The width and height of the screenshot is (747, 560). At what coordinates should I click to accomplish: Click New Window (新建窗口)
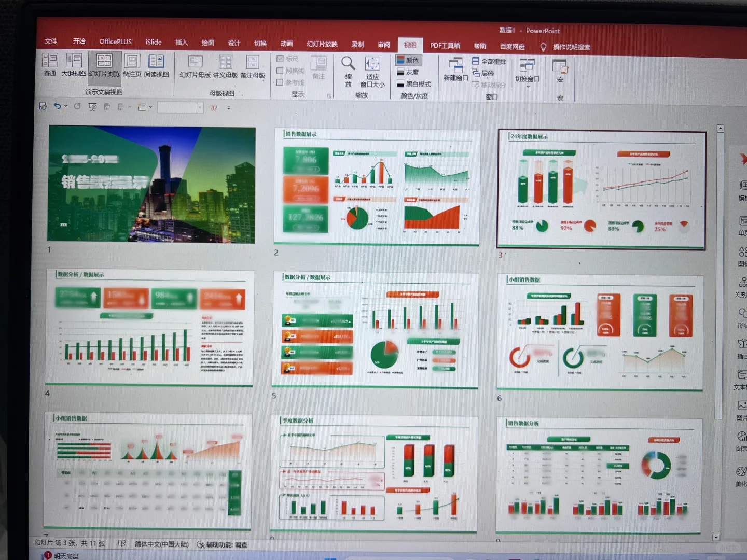pos(455,70)
